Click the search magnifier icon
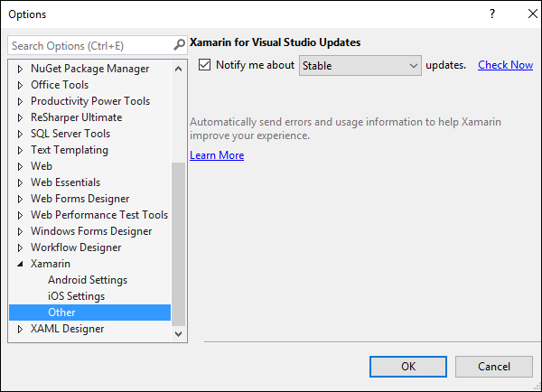This screenshot has height=392, width=542. [x=179, y=45]
